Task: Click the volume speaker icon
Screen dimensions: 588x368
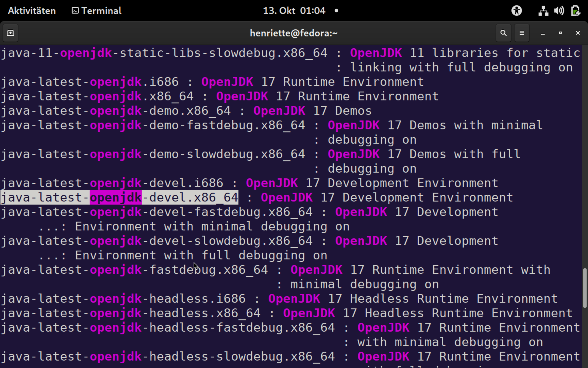Action: (x=559, y=11)
